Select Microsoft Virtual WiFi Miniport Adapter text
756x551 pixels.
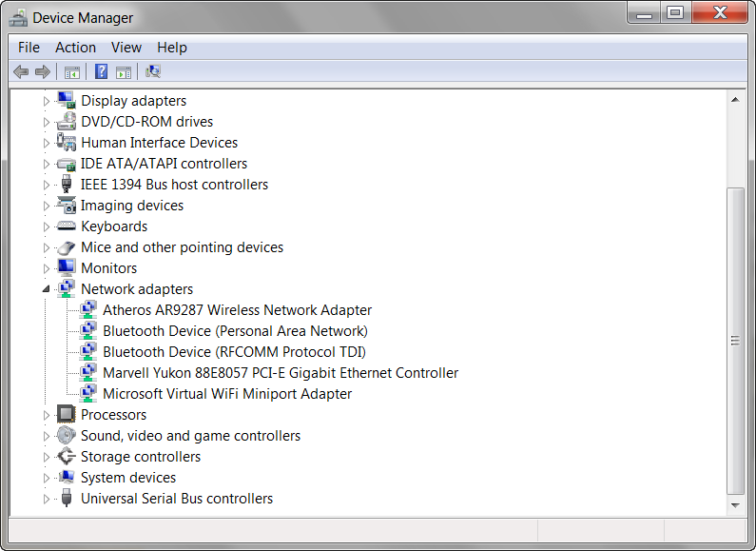click(227, 394)
